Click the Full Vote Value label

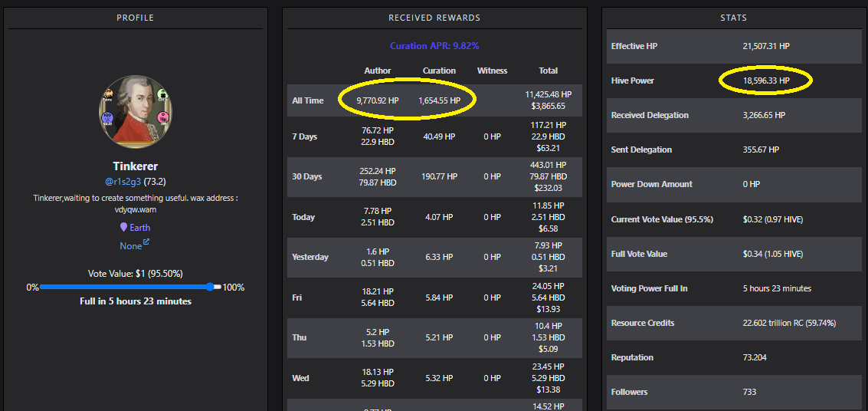point(639,254)
